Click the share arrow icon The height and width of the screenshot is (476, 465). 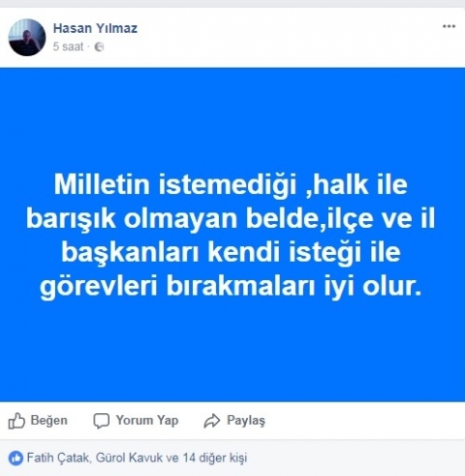pos(212,421)
